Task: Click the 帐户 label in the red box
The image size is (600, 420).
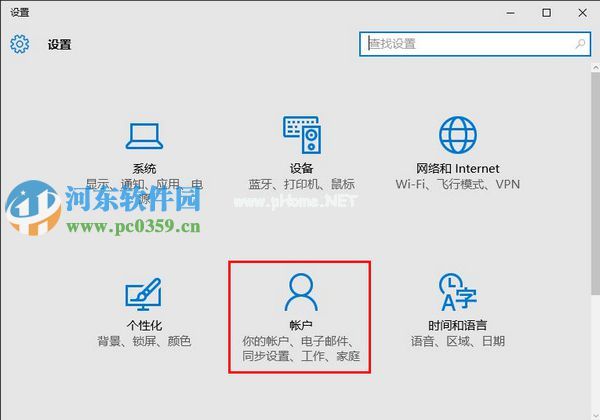Action: (301, 326)
